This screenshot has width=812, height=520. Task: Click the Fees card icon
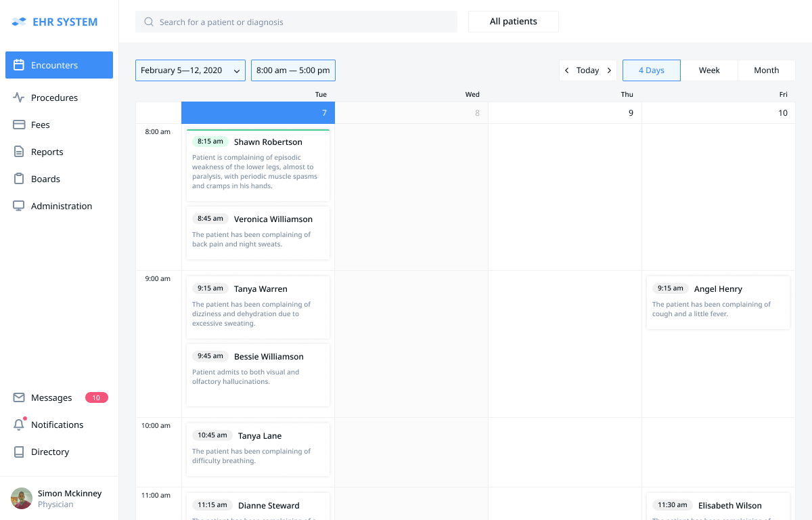point(19,125)
